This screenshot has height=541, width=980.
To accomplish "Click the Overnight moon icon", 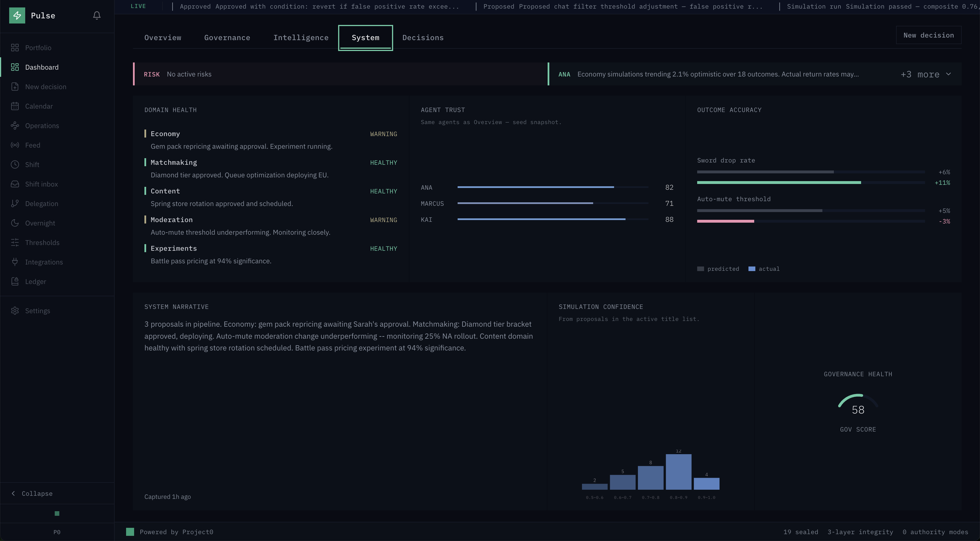I will (15, 223).
